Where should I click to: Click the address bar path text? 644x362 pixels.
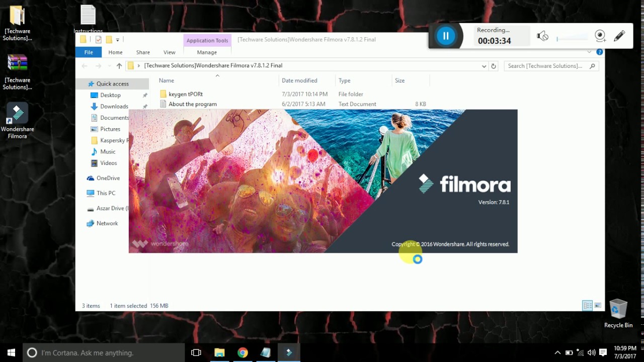click(213, 65)
